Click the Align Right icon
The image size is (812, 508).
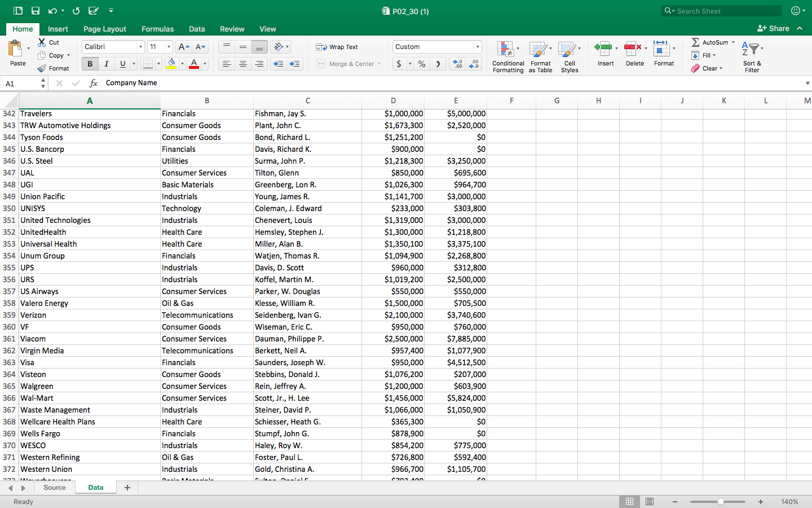(259, 64)
